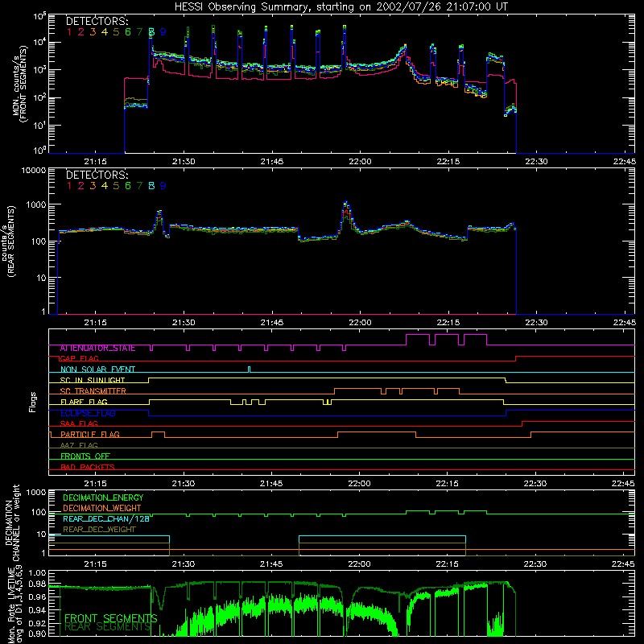644x644 pixels.
Task: Click the SC_IN_SUNLIGHT flag label
Action: pos(93,380)
